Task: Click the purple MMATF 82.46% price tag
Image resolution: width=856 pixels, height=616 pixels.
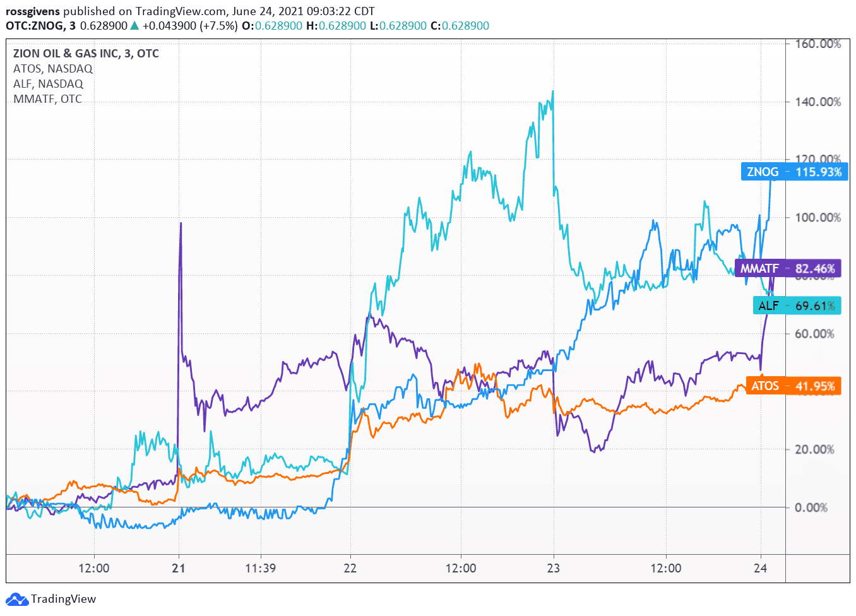Action: point(787,268)
